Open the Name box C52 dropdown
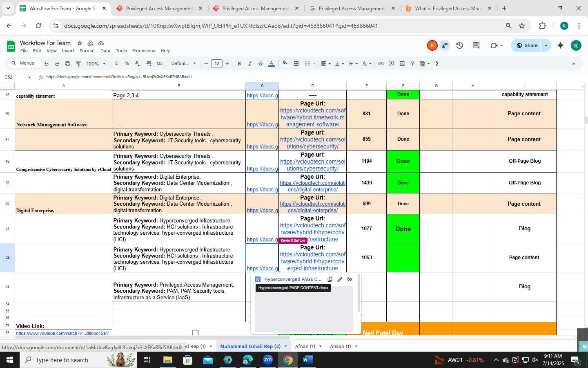 pos(29,77)
